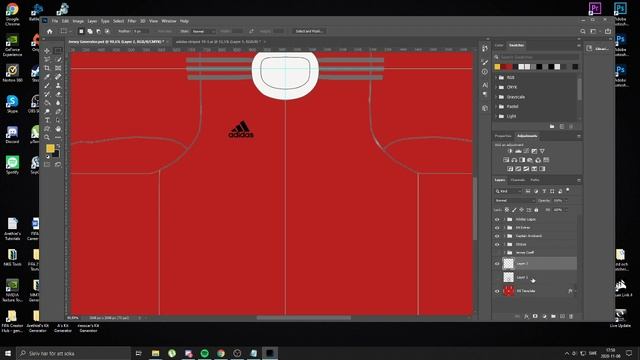The image size is (640, 360).
Task: Open the layer Kind filter dropdown
Action: coord(509,191)
